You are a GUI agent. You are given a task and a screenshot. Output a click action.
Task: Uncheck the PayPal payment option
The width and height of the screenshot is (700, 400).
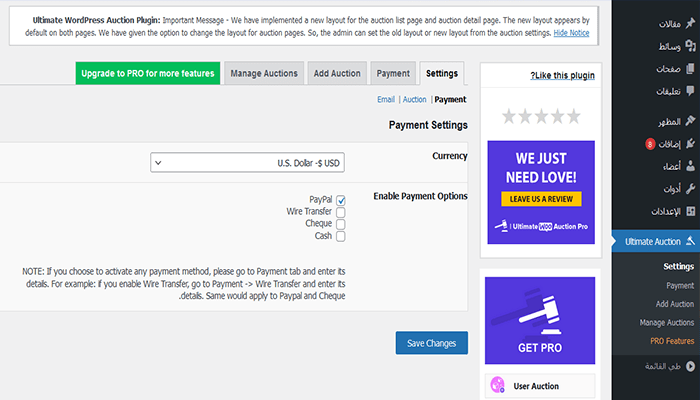(x=341, y=200)
